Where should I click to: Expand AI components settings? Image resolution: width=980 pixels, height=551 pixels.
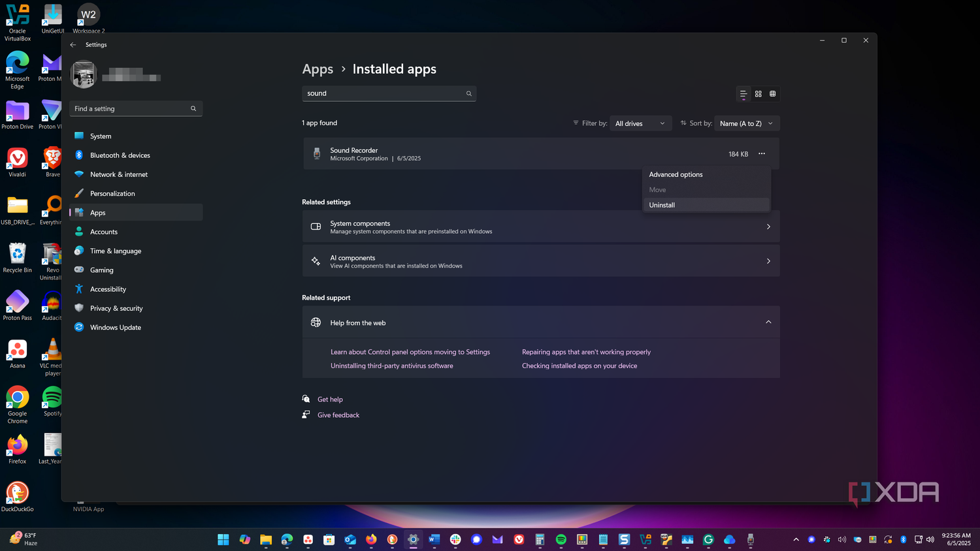coord(541,261)
